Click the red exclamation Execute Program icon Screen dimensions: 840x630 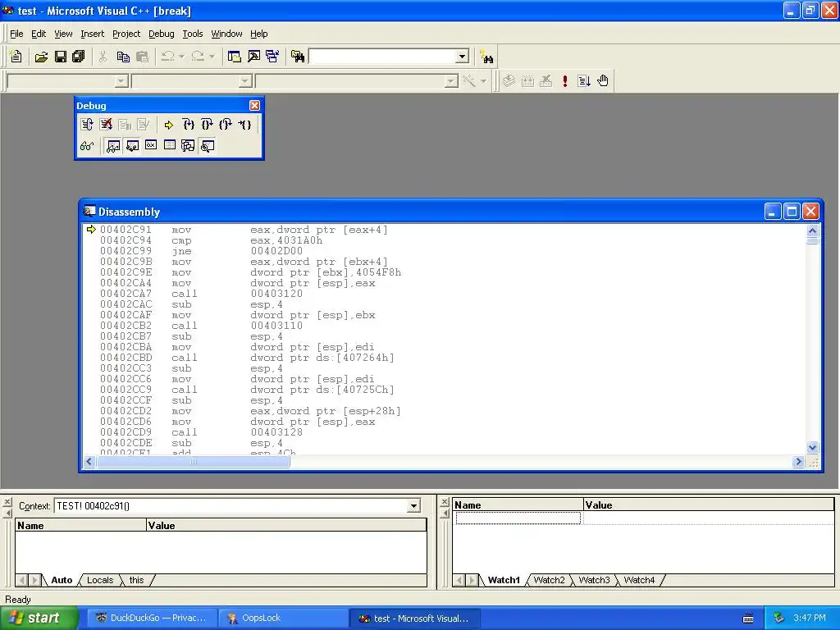(564, 81)
